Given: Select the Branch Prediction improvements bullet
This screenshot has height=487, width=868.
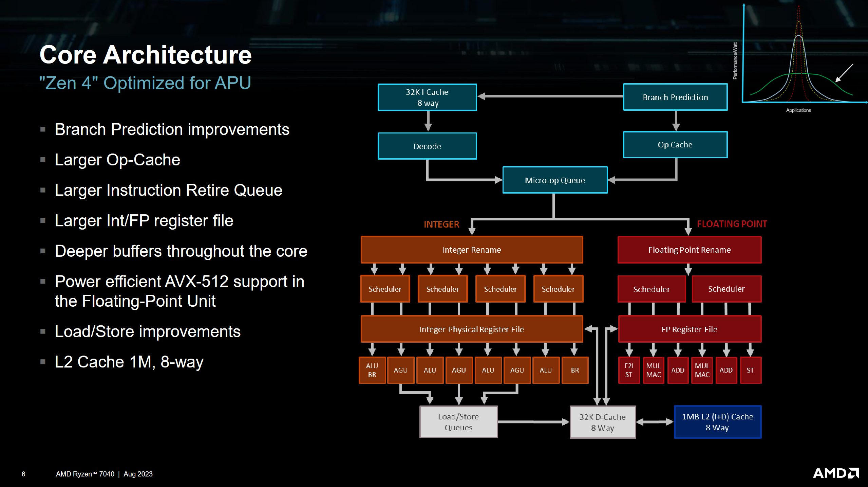Looking at the screenshot, I should coord(172,129).
